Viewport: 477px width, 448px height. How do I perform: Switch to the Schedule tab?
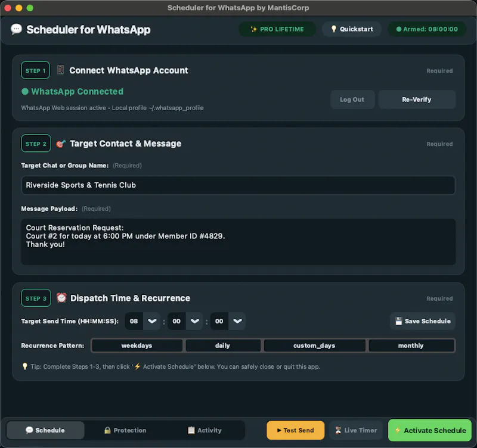pos(45,430)
